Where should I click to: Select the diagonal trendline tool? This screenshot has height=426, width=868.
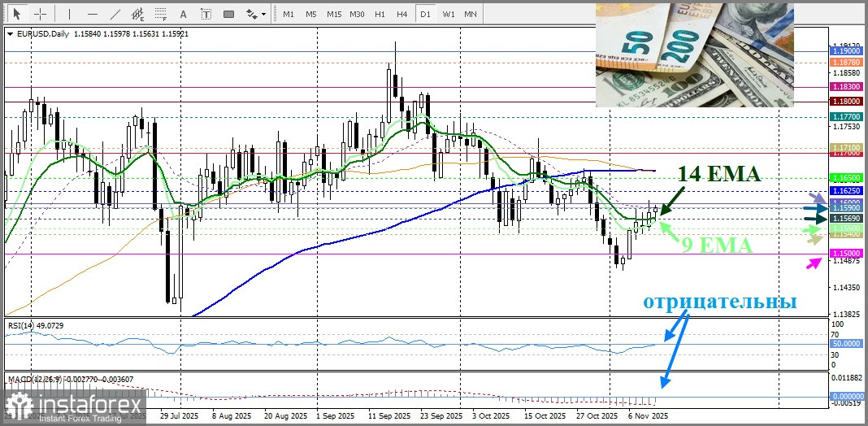(115, 14)
